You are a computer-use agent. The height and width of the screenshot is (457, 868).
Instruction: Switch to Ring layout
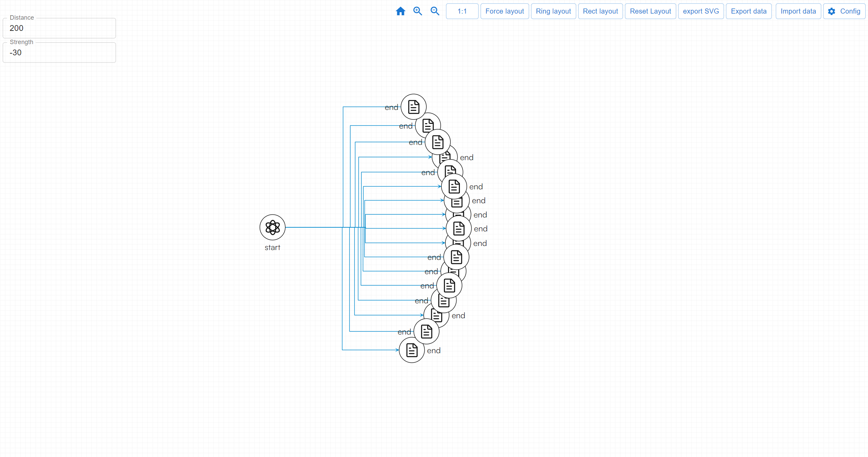pyautogui.click(x=553, y=11)
